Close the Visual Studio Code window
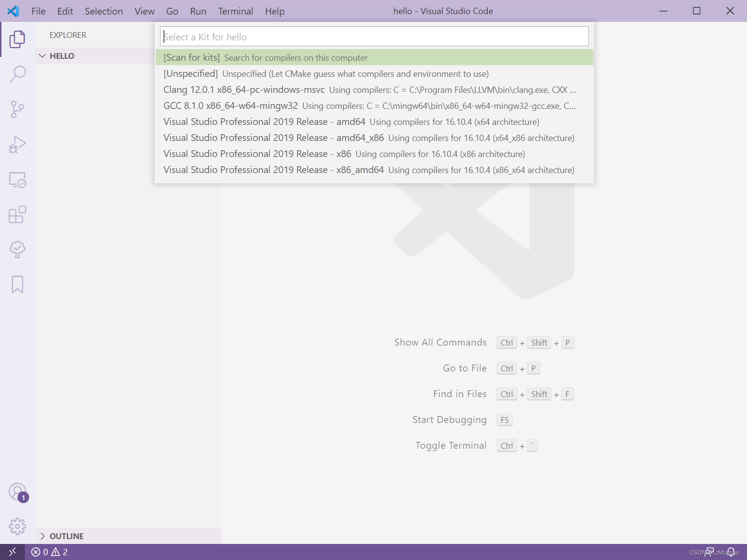747x560 pixels. tap(730, 11)
